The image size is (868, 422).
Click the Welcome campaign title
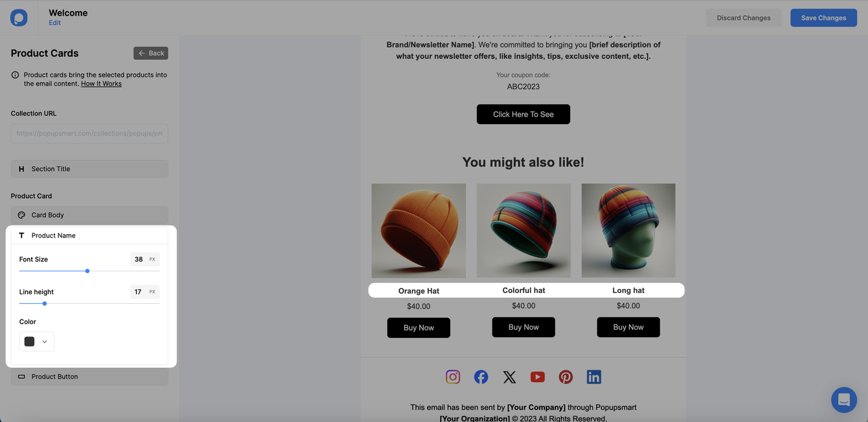pos(68,12)
